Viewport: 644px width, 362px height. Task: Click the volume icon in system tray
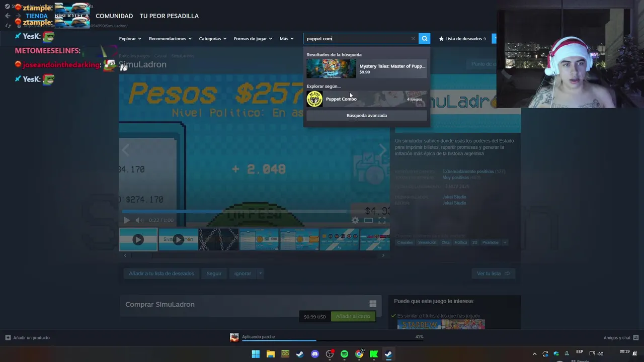pyautogui.click(x=600, y=353)
